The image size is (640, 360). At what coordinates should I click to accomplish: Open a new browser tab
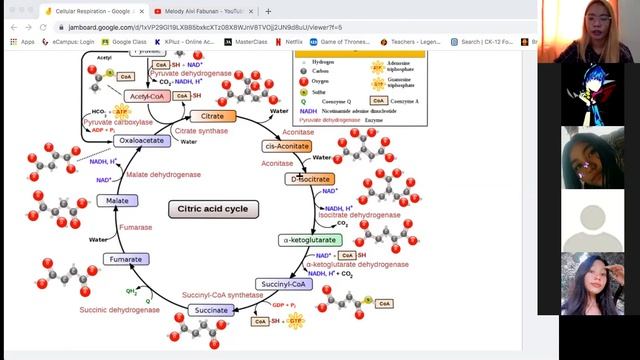[x=268, y=11]
